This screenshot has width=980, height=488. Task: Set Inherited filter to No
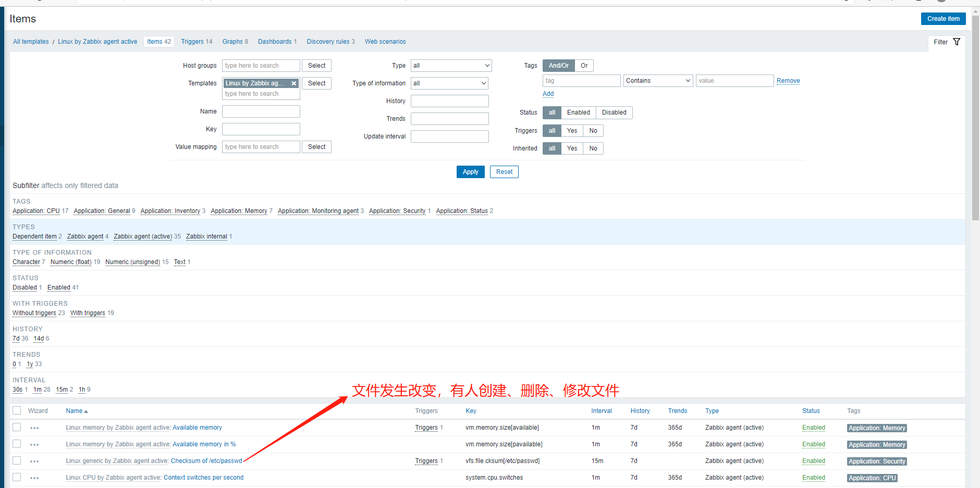pos(593,148)
